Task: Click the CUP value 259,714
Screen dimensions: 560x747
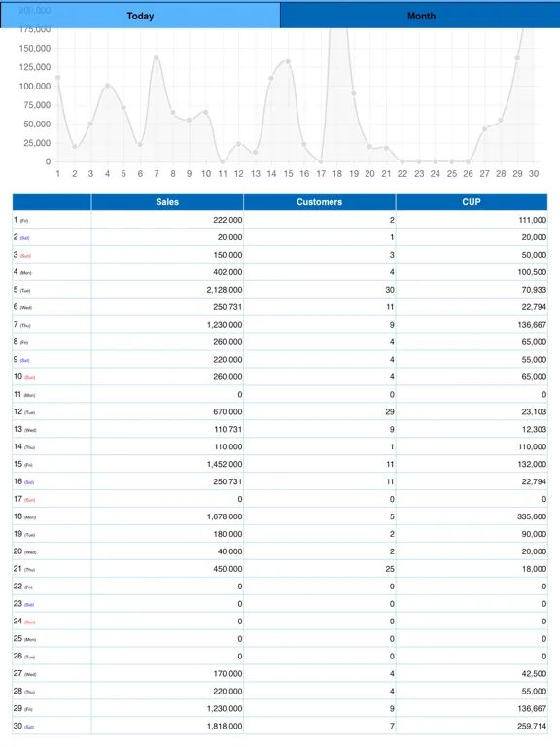Action: [532, 726]
